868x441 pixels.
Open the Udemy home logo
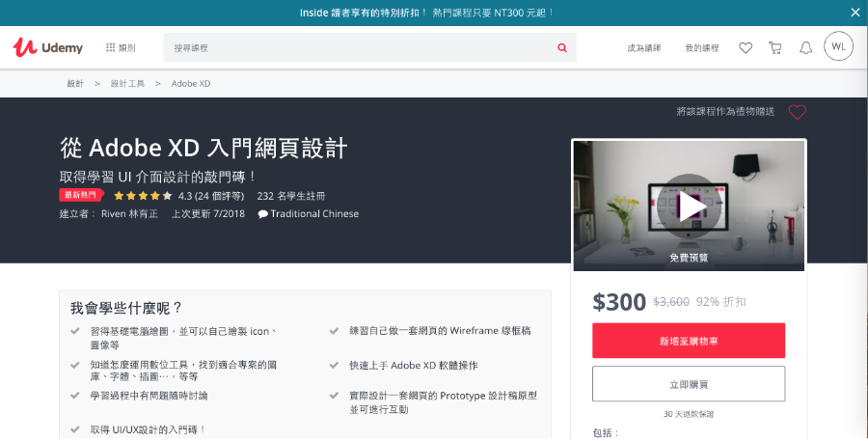[x=47, y=47]
